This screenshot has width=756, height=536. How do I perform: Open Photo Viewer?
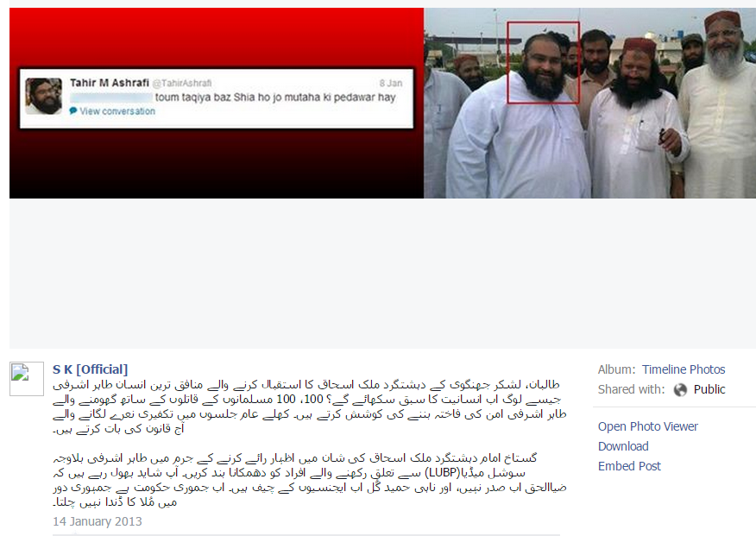tap(647, 426)
